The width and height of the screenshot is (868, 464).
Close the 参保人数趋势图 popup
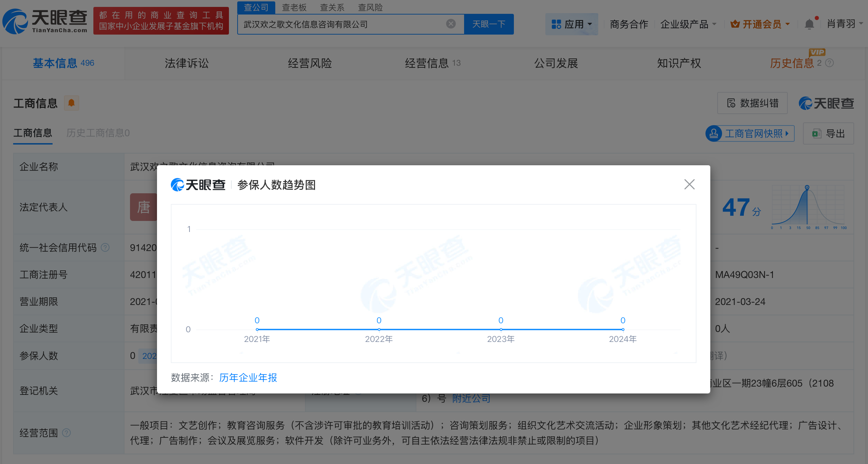coord(689,184)
